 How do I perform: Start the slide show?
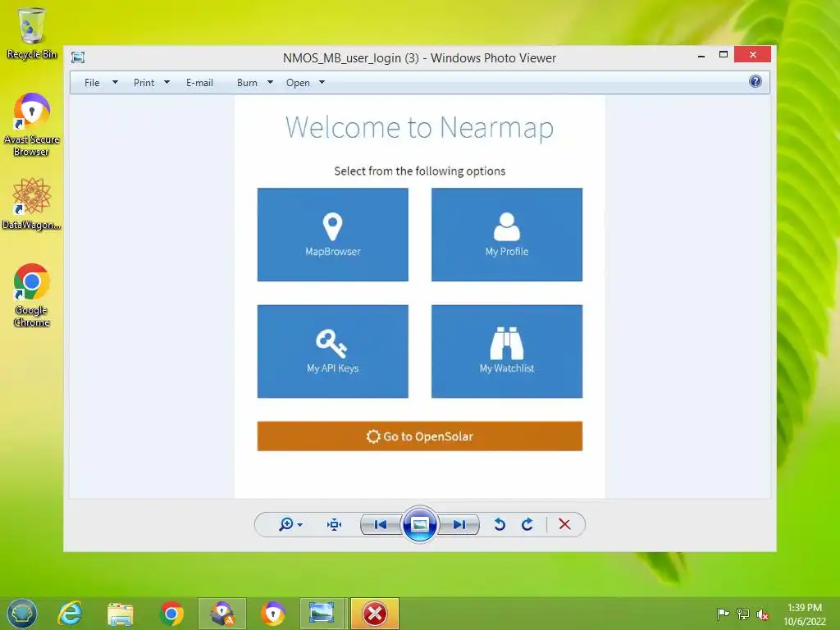[419, 524]
